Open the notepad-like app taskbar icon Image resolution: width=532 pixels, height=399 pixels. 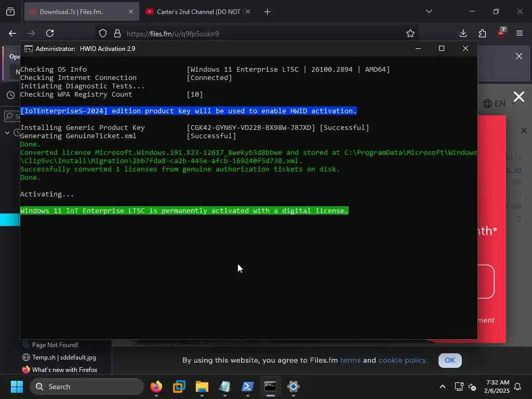click(224, 387)
